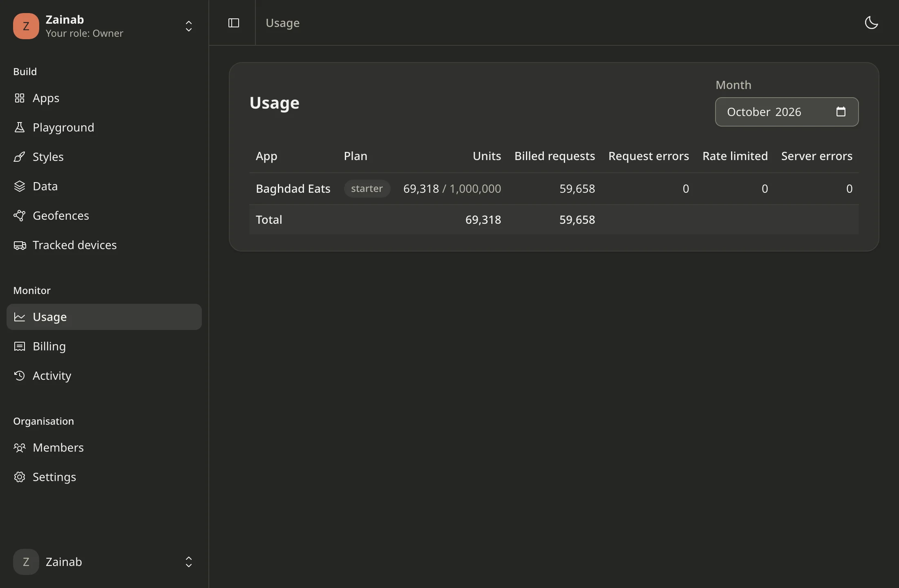Click the Server errors column header
899x588 pixels.
click(817, 156)
